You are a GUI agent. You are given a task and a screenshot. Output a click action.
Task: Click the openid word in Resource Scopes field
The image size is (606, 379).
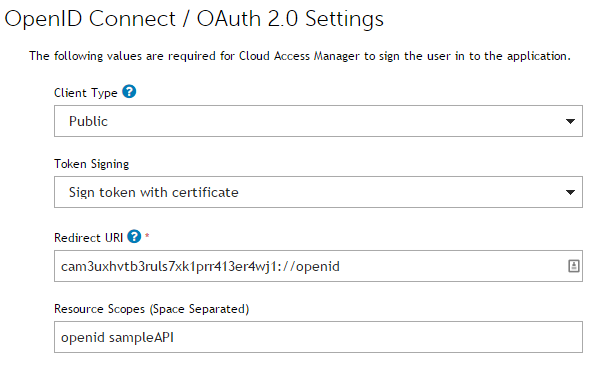click(x=83, y=338)
